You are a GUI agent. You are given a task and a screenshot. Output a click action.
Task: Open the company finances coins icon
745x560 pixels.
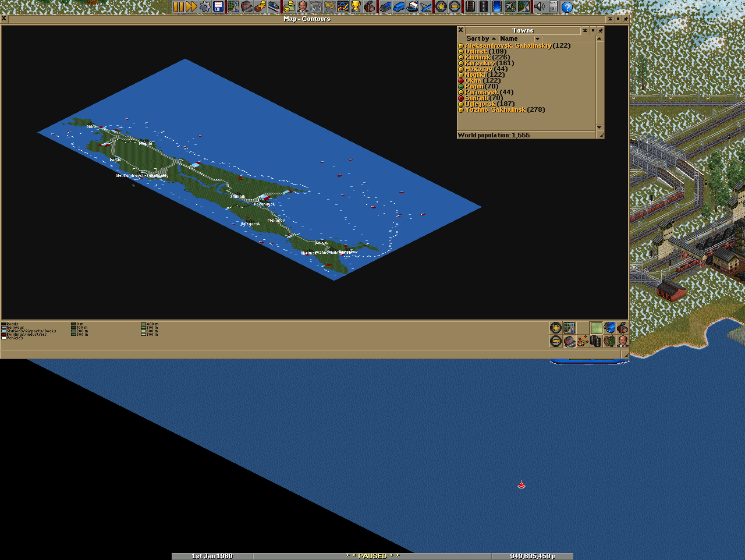tap(289, 7)
